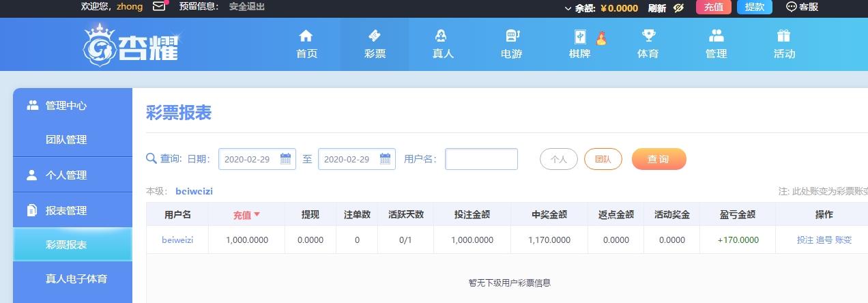This screenshot has height=303, width=868.
Task: Open the 棋牌 card games tab
Action: 579,44
